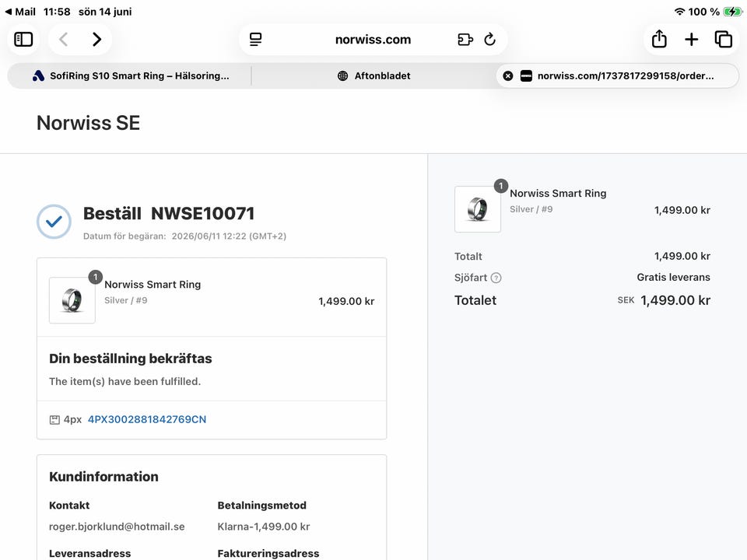
Task: Click the order date 2026/06/11 12:22
Action: pyautogui.click(x=229, y=236)
